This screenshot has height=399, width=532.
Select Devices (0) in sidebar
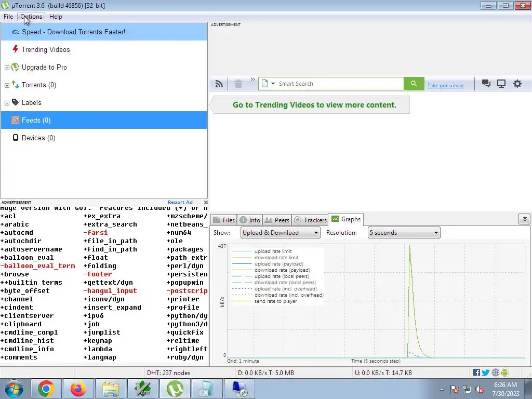104,138
